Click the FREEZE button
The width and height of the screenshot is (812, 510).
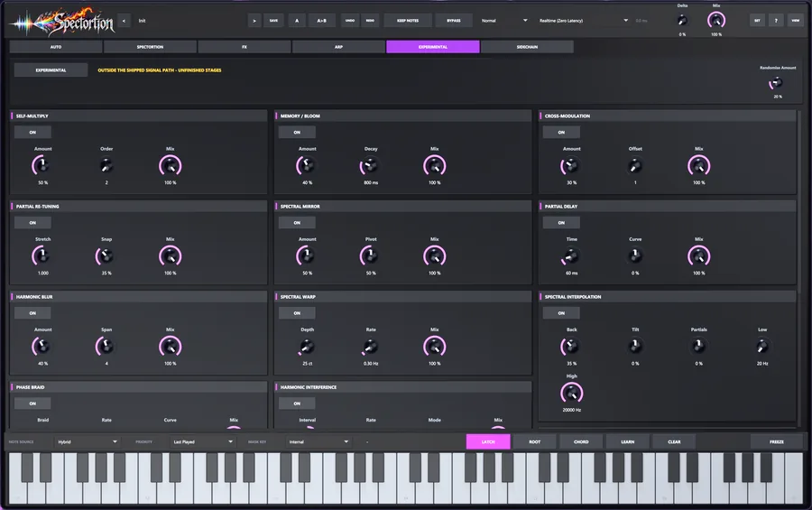click(776, 441)
